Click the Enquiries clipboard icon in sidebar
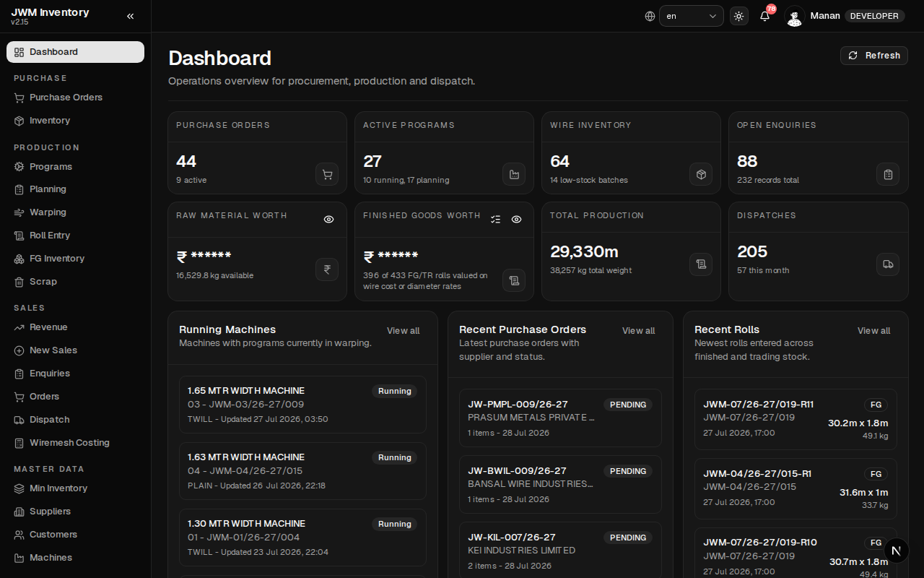The image size is (924, 578). 19,374
